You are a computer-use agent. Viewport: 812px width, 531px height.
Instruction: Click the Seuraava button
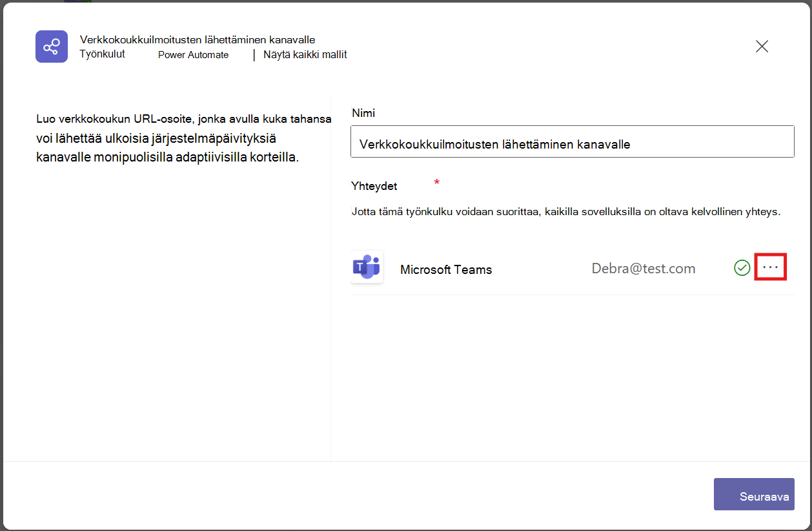(x=754, y=494)
